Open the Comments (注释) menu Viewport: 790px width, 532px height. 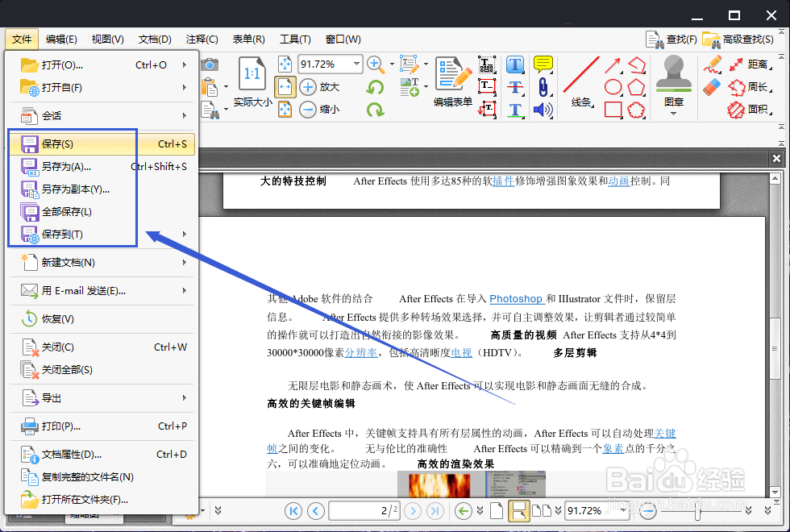202,39
